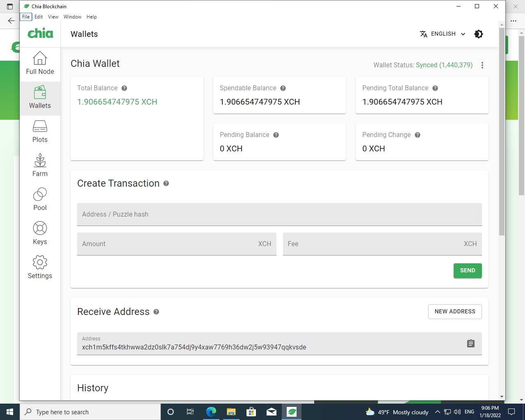The height and width of the screenshot is (420, 525).
Task: Open the notification center icon
Action: 511,412
